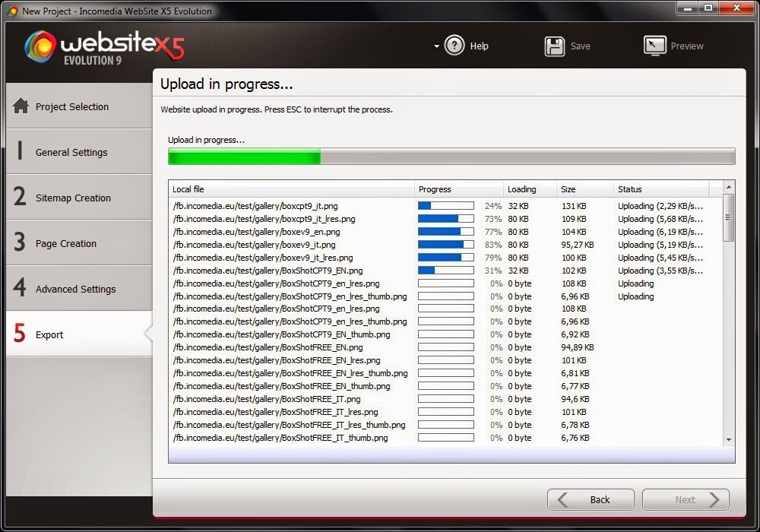Select the boxev9_it_lres.png file row
760x532 pixels.
445,258
